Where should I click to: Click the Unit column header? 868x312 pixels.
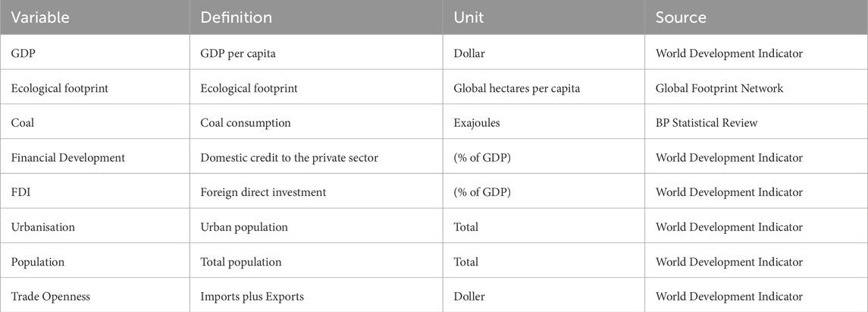544,17
